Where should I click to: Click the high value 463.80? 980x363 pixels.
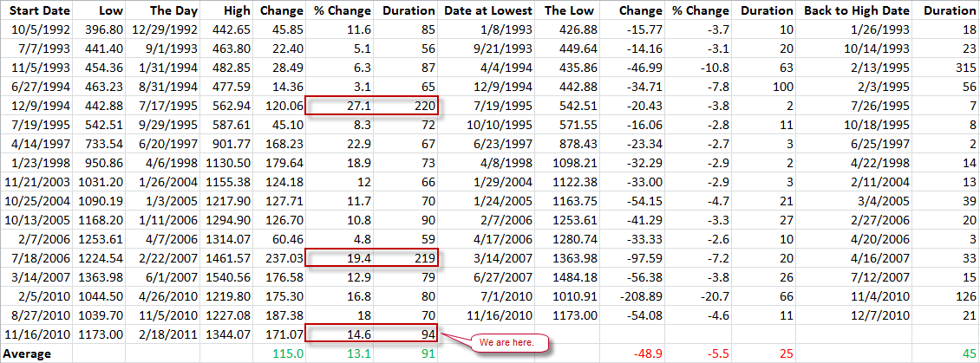231,49
